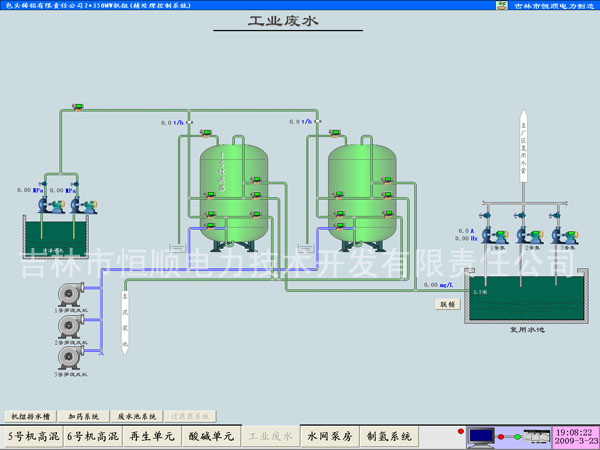
Task: Select the 1号泵 pump at 复用水池
Action: tap(492, 235)
